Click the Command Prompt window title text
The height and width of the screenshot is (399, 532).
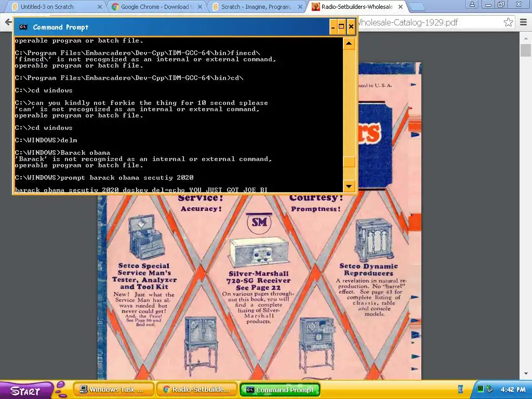coord(61,27)
